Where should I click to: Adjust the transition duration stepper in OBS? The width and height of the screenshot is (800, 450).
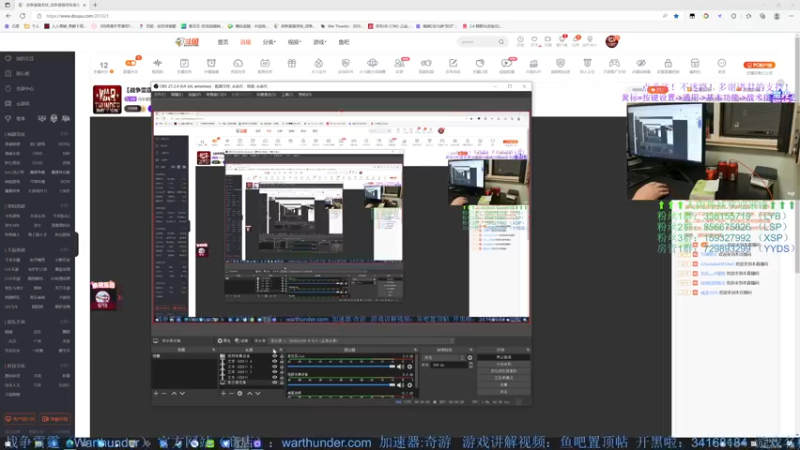coord(470,365)
